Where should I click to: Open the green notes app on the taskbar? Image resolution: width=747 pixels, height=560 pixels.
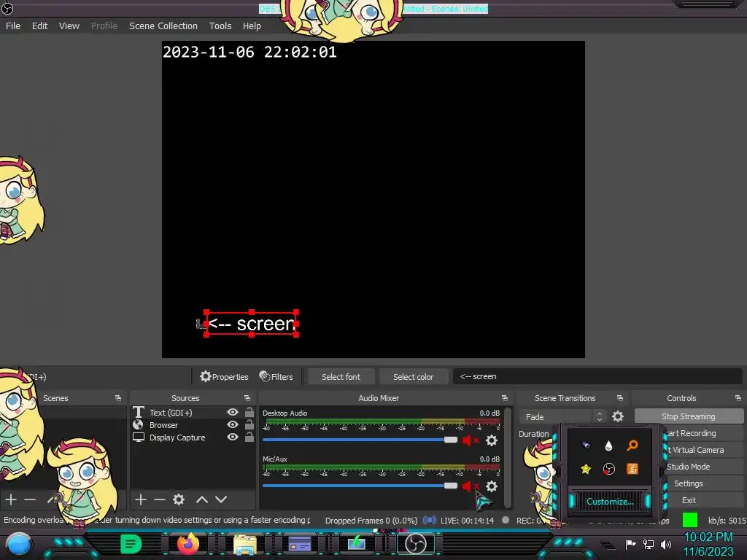pos(131,544)
